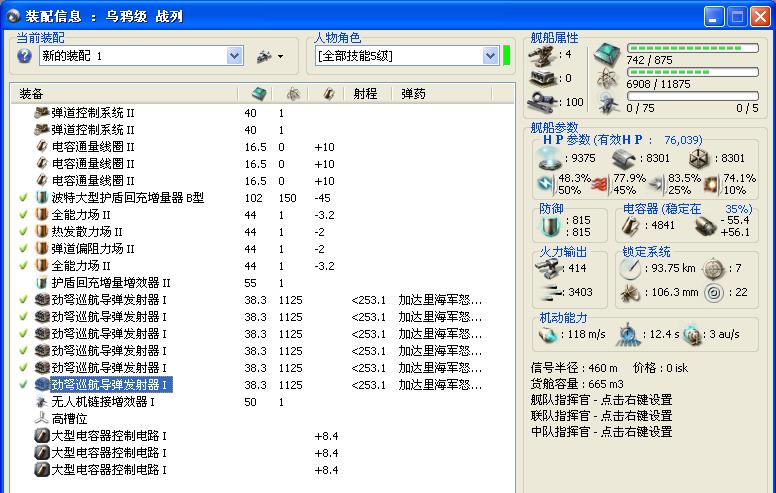Click the drone bay icon beside 0 / 75

[608, 103]
